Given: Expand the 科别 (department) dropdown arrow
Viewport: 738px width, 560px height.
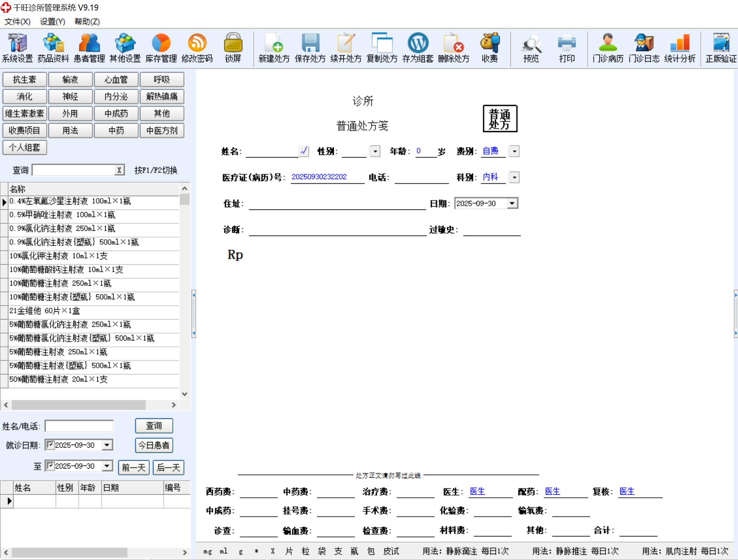Looking at the screenshot, I should coord(515,177).
